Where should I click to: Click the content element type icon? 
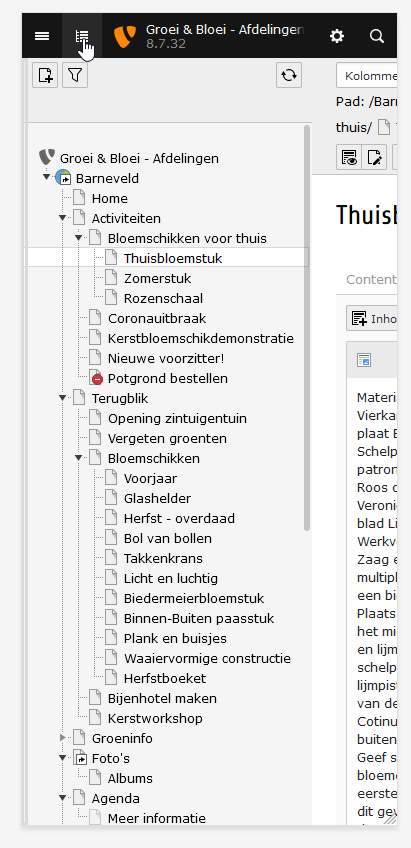(364, 360)
